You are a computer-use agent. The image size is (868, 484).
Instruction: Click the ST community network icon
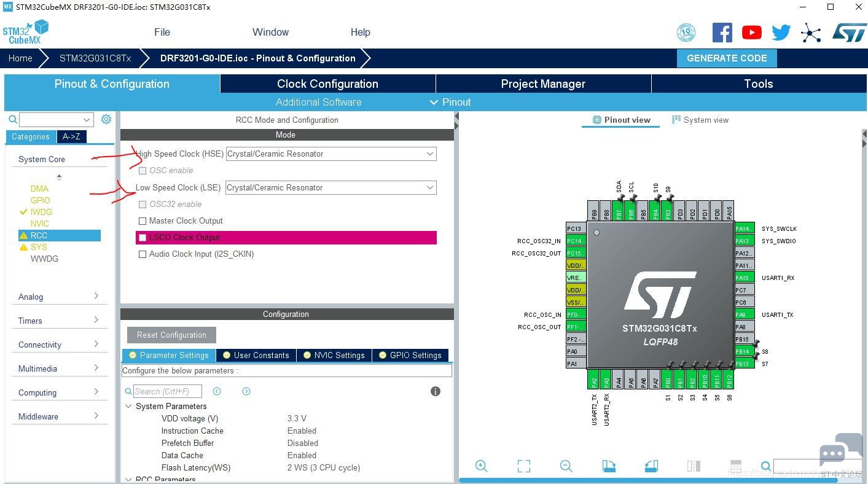point(811,33)
